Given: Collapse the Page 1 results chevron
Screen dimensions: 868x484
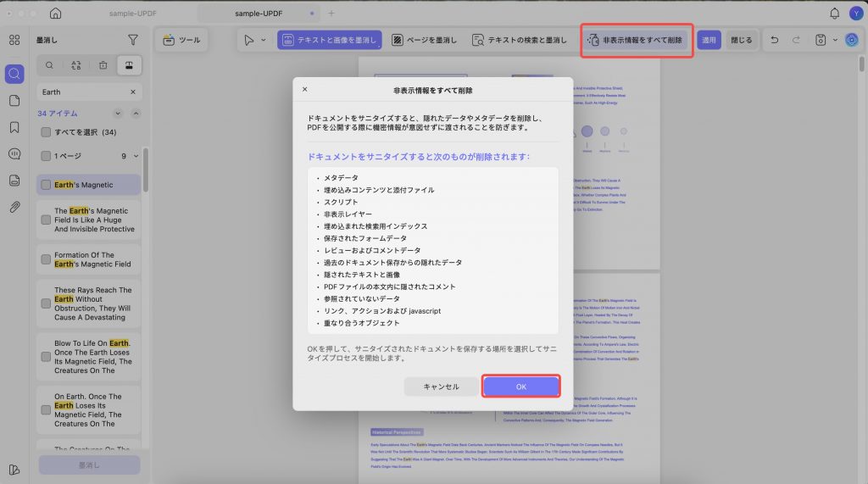Looking at the screenshot, I should click(x=136, y=156).
